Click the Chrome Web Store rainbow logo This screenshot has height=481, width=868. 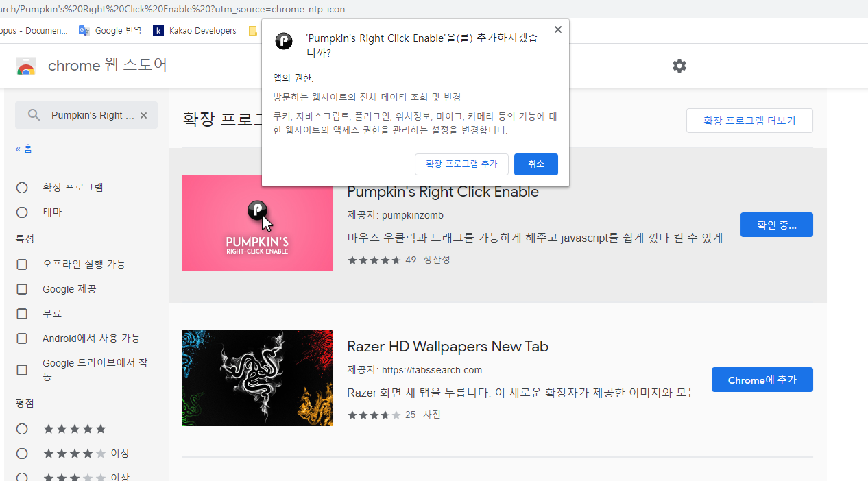coord(26,66)
